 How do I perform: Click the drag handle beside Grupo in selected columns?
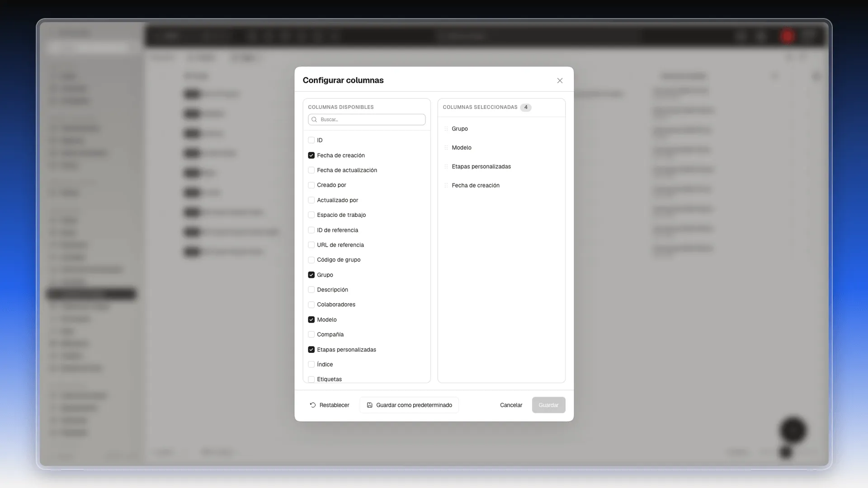446,129
